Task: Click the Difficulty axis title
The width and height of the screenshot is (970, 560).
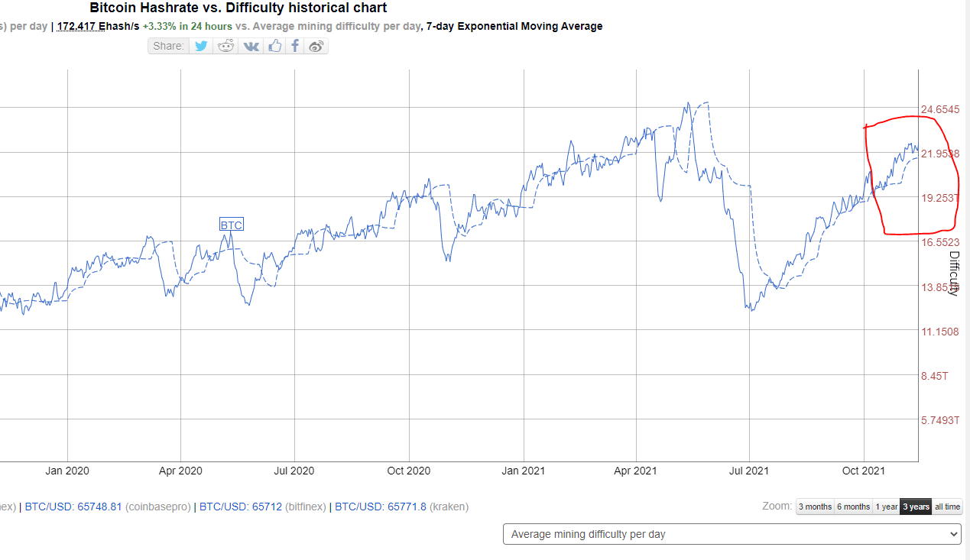Action: tap(953, 273)
